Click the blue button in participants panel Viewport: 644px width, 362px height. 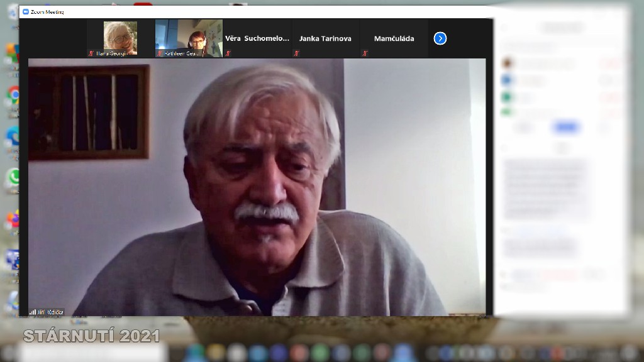coord(565,128)
